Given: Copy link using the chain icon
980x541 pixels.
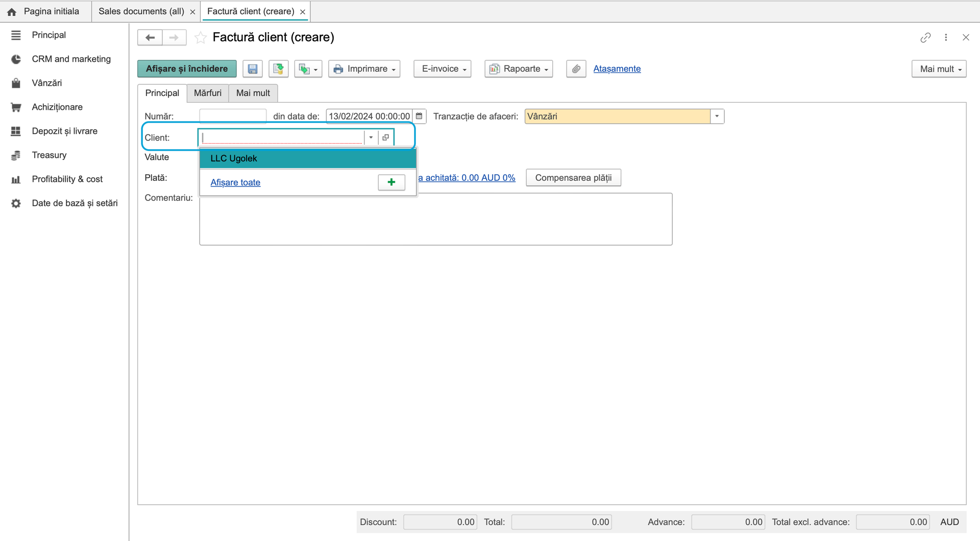Looking at the screenshot, I should tap(925, 37).
